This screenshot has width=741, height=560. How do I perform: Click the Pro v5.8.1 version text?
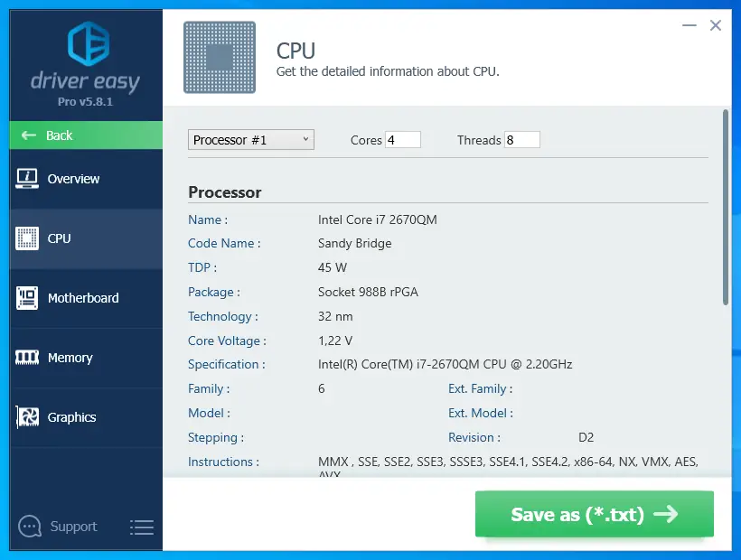(86, 101)
